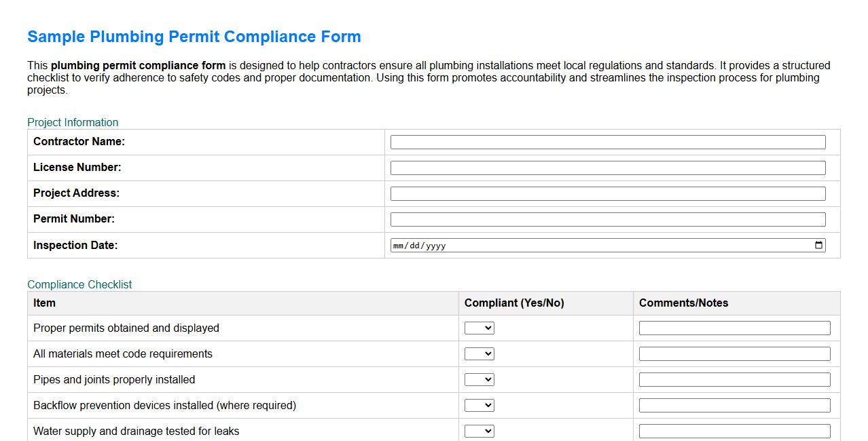
Task: Open the calendar picker for Inspection Date
Action: [819, 245]
